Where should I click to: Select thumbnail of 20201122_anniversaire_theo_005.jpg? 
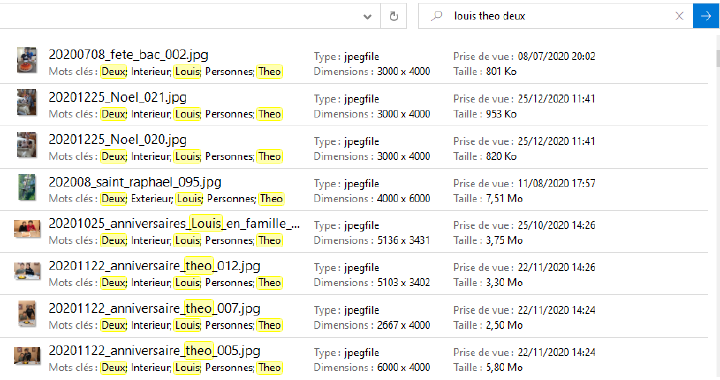27,356
